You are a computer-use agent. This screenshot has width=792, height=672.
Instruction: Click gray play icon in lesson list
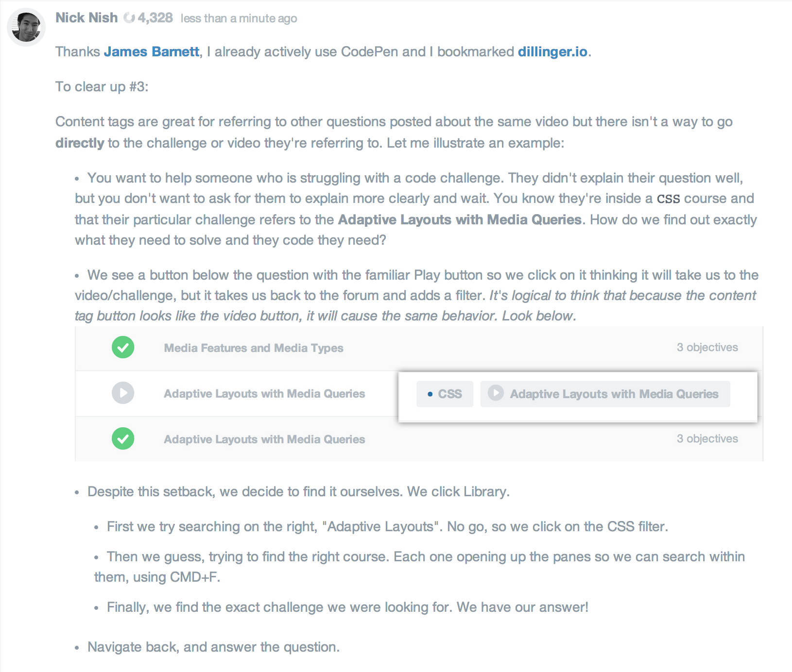coord(123,393)
